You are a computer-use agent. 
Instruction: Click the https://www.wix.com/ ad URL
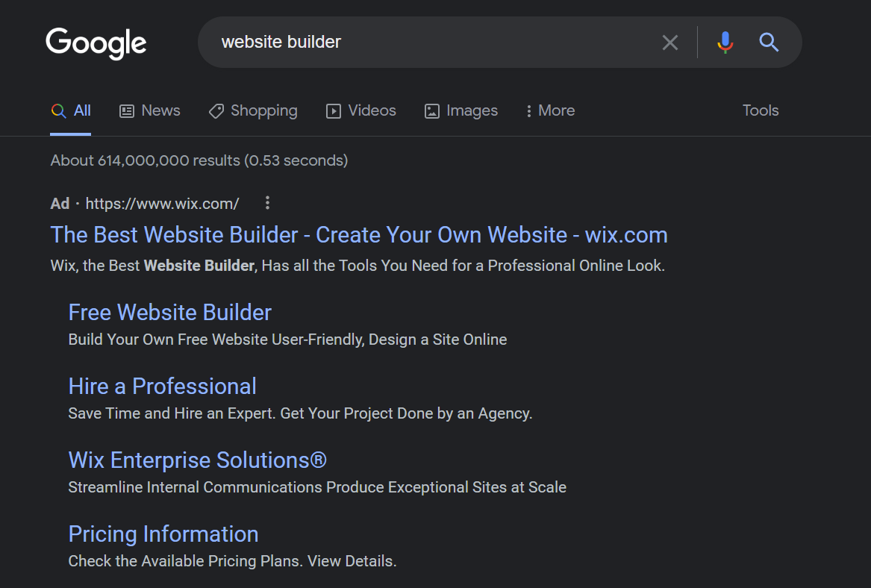(x=162, y=204)
